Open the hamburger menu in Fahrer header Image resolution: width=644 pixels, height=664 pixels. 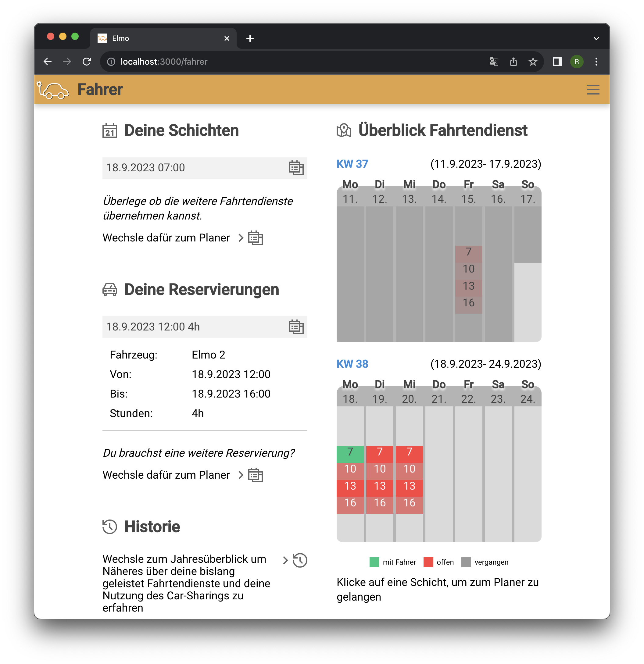[593, 90]
